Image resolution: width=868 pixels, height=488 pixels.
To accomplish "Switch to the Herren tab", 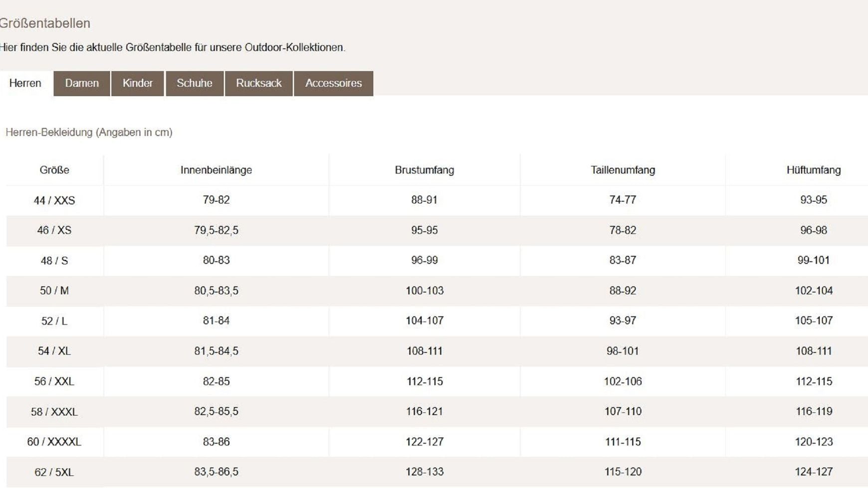I will pos(25,83).
